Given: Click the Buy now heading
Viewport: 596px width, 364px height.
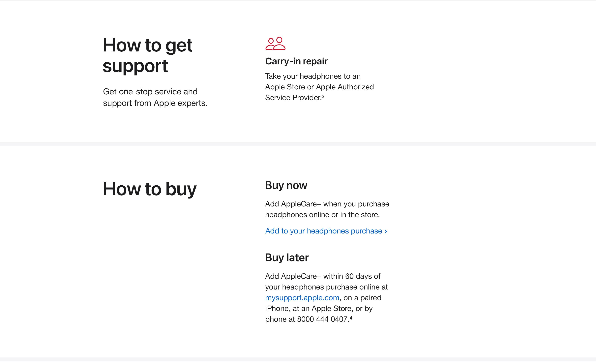Looking at the screenshot, I should tap(286, 185).
